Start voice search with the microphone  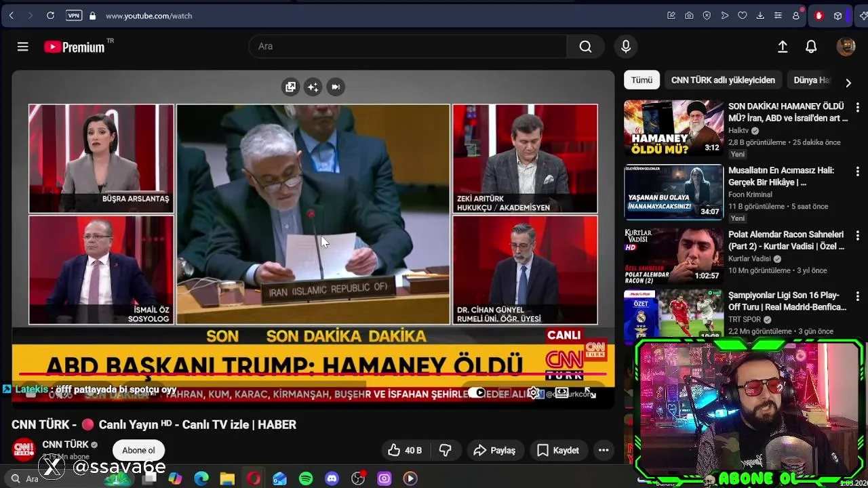click(x=626, y=46)
